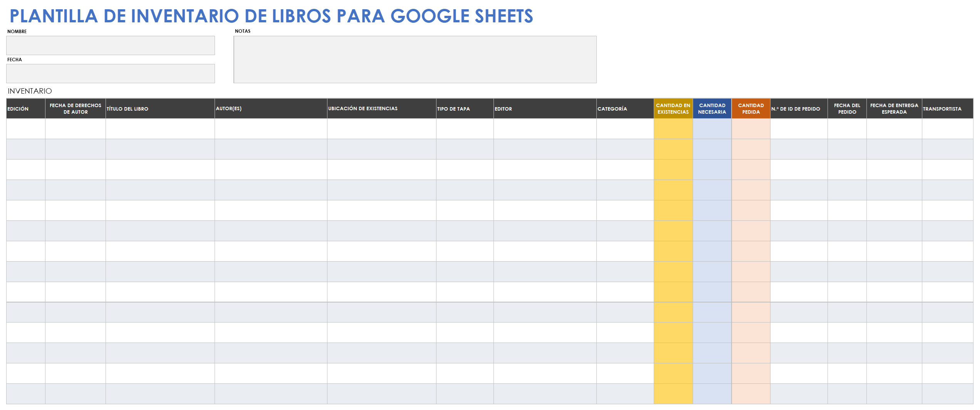Screen dimensions: 980x410
Task: Click the EDICIÓN column header
Action: click(x=26, y=109)
